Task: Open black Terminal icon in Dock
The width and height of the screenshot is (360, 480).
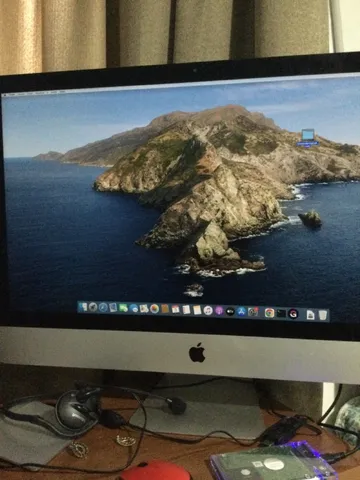Action: click(x=281, y=313)
